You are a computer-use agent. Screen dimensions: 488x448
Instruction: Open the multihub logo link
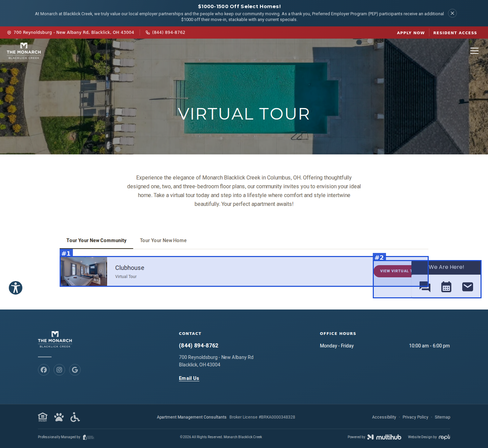click(x=384, y=437)
